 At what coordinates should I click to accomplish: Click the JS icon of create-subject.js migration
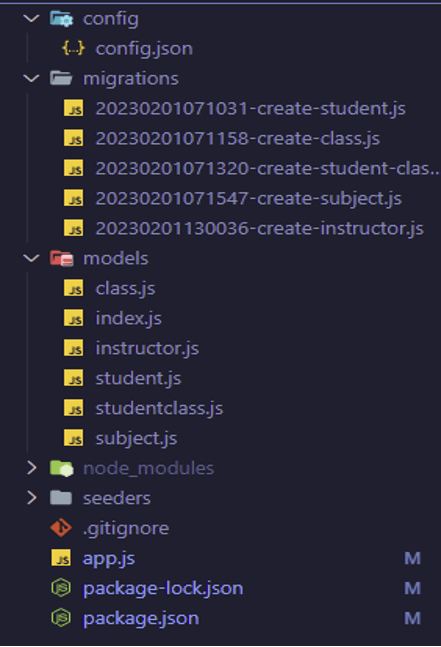point(73,198)
